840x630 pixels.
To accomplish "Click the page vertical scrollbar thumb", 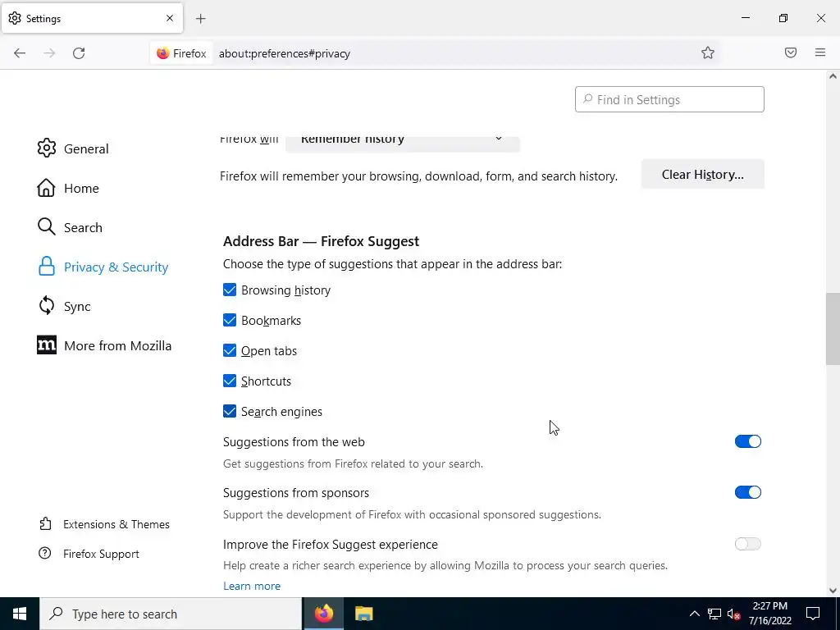I will tap(833, 329).
